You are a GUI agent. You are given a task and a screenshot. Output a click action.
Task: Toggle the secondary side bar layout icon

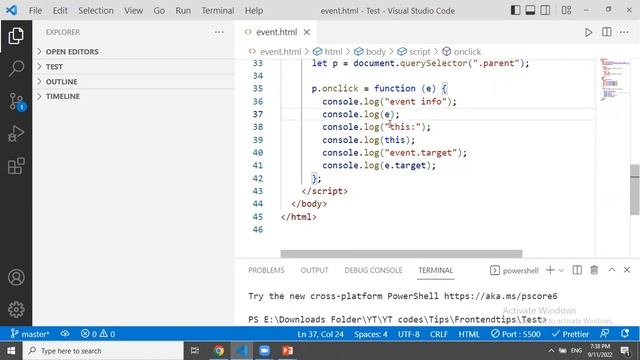pos(545,10)
